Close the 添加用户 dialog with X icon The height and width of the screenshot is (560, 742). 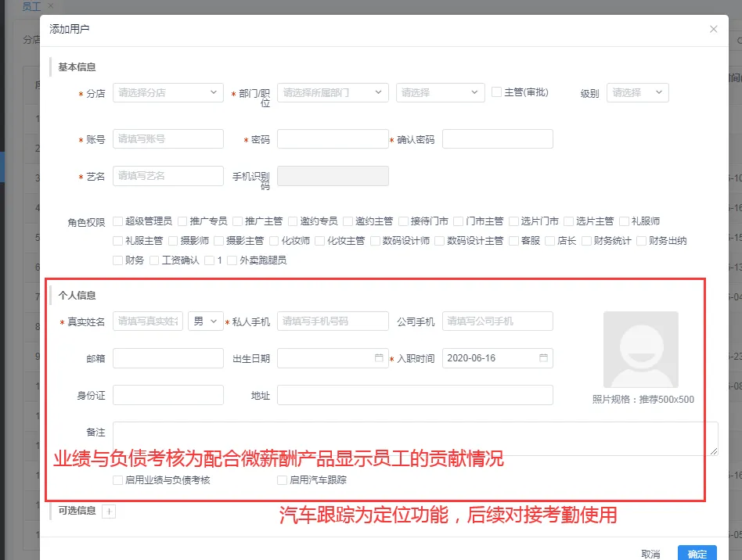[x=713, y=29]
